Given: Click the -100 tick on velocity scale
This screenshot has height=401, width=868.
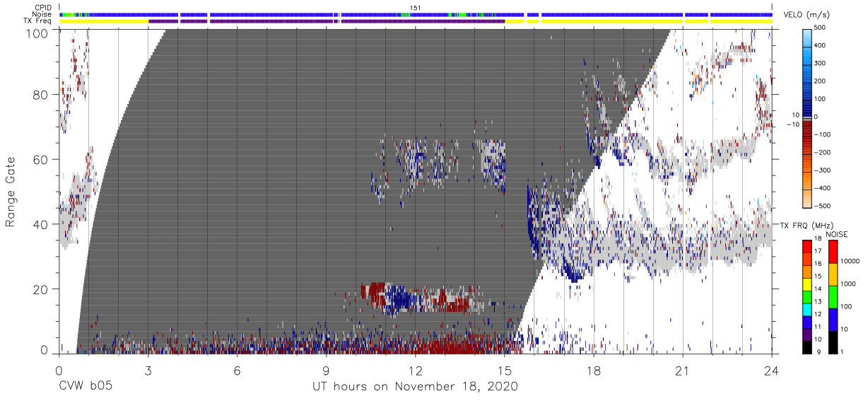Looking at the screenshot, I should (x=824, y=134).
